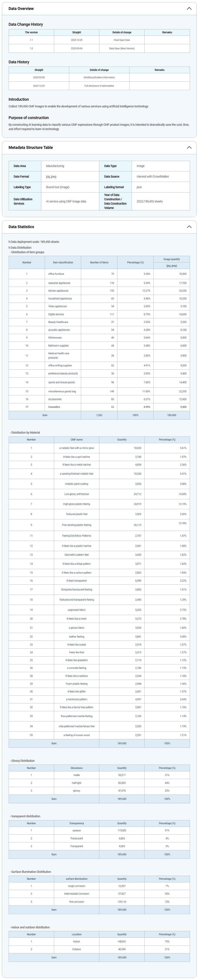Click the Image quantity column header
The height and width of the screenshot is (980, 198).
point(171,259)
